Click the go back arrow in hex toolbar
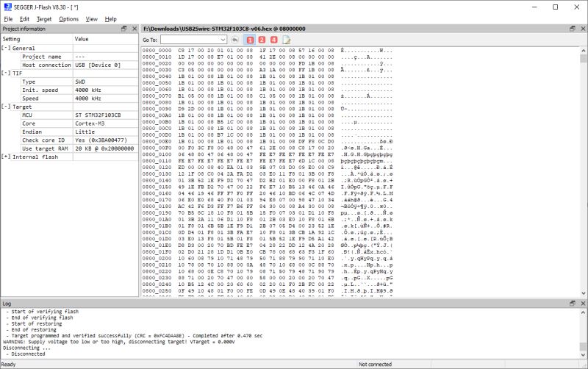 234,40
